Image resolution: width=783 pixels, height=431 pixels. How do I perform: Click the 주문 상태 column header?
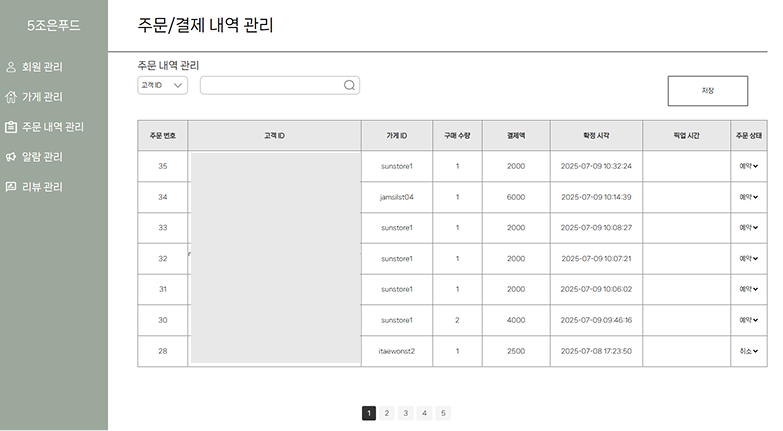[x=749, y=135]
